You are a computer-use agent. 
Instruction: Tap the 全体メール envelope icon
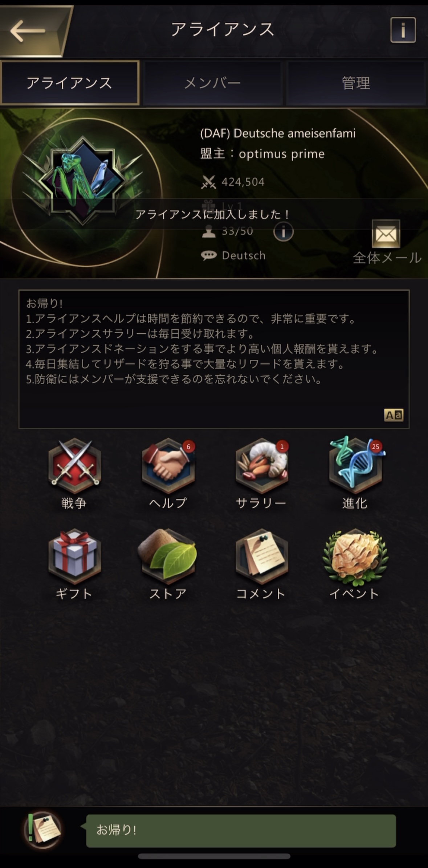tap(386, 234)
